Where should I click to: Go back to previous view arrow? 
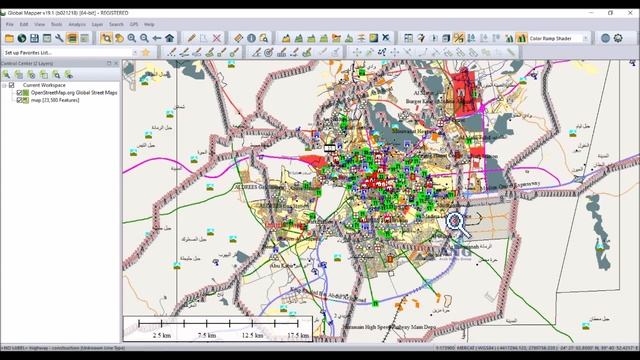[x=157, y=38]
